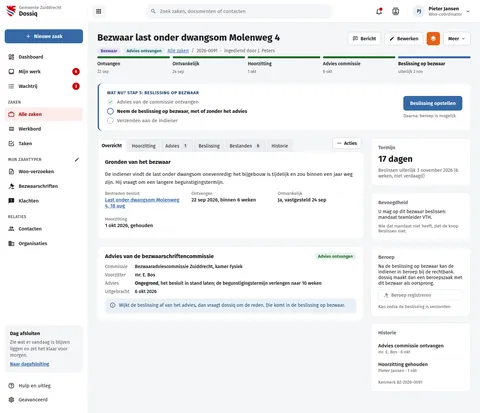Switch to the Bestanden tab
480x413 pixels.
(244, 146)
